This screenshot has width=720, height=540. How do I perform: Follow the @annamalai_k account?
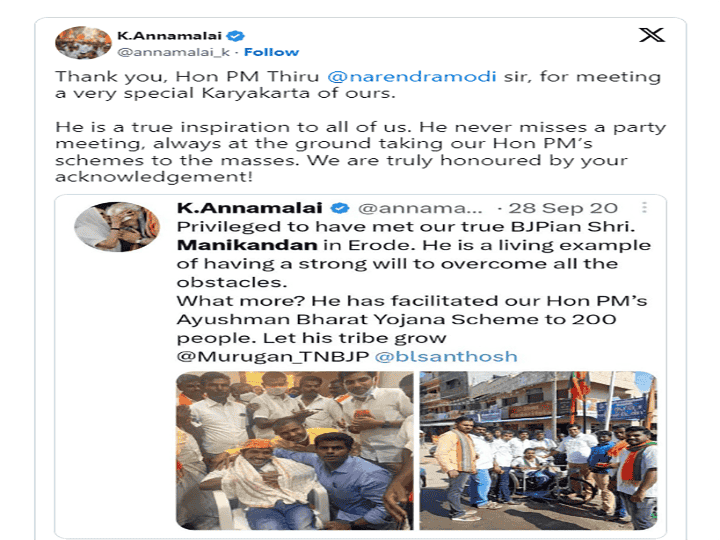click(271, 52)
